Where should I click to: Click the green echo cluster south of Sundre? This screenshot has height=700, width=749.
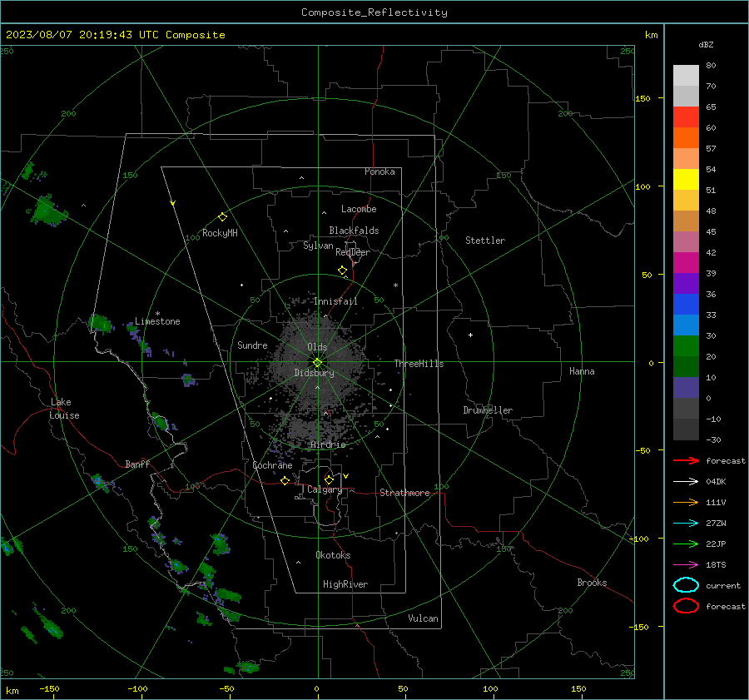click(x=189, y=380)
